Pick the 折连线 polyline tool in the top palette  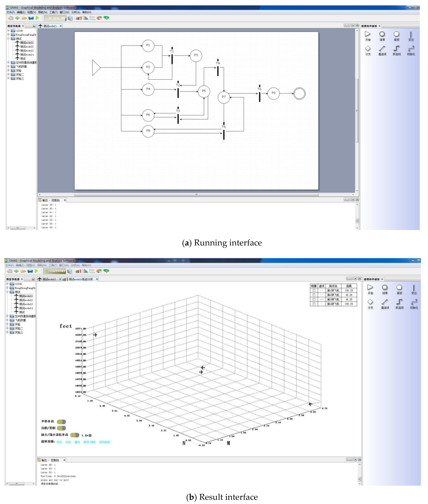click(x=396, y=49)
